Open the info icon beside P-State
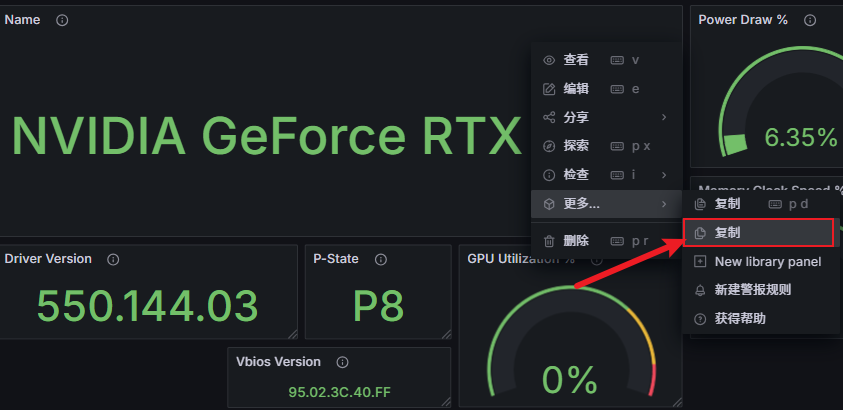 (x=381, y=260)
